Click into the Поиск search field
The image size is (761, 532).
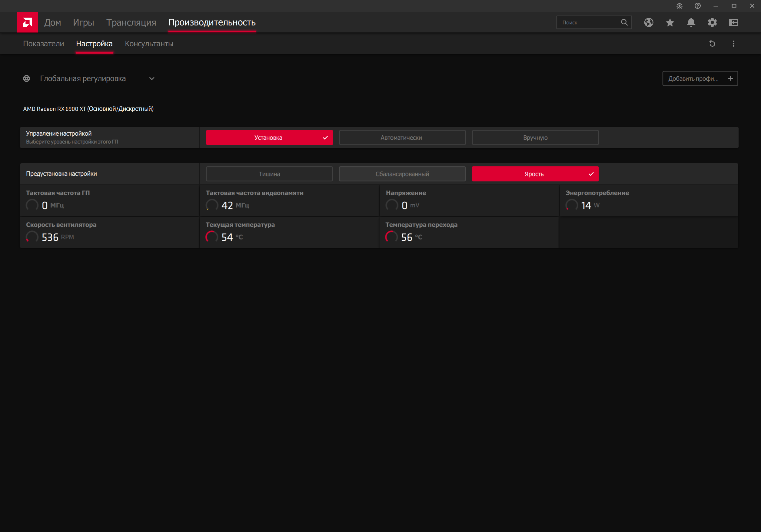pyautogui.click(x=589, y=22)
